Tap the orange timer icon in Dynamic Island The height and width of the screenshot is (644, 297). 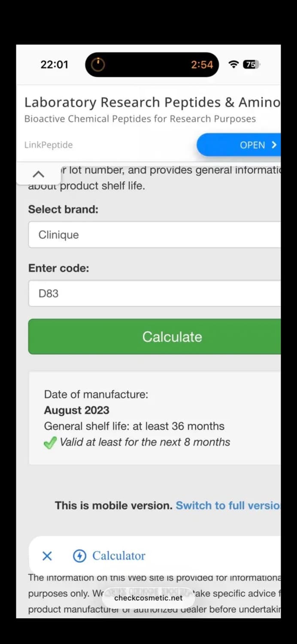pos(98,65)
